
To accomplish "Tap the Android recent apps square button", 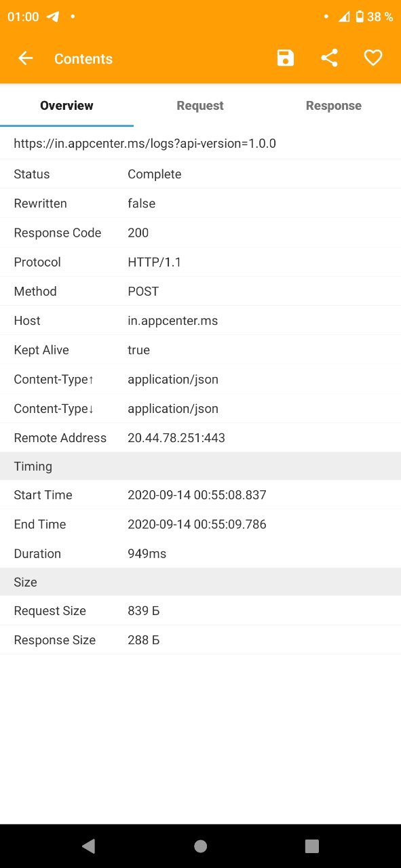I will [x=312, y=846].
